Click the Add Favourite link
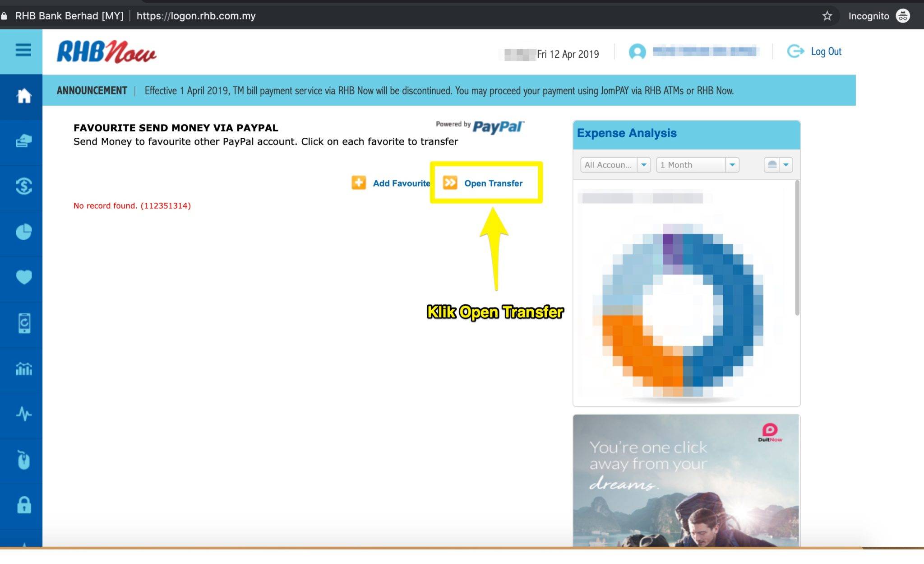The width and height of the screenshot is (924, 564). point(401,183)
